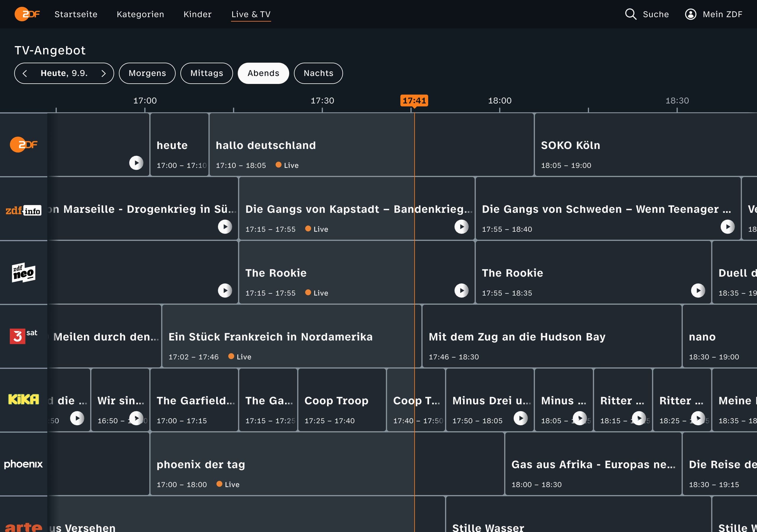Select the KiKA channel logo
Image resolution: width=757 pixels, height=532 pixels.
coord(23,400)
